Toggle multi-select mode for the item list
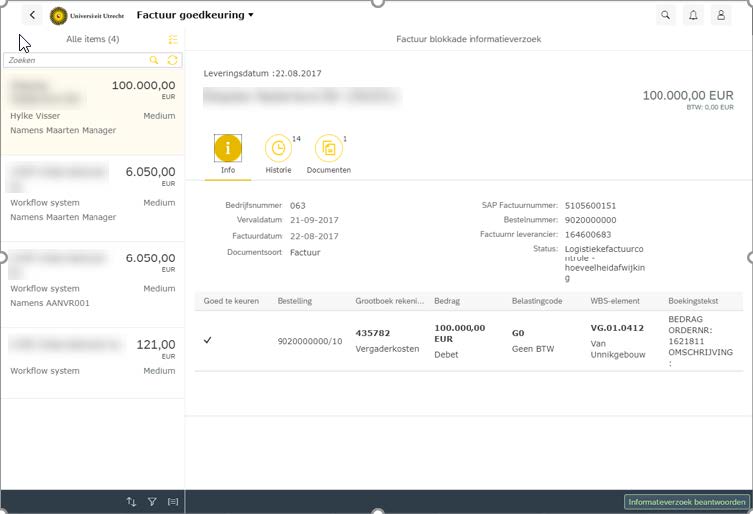 [173, 39]
